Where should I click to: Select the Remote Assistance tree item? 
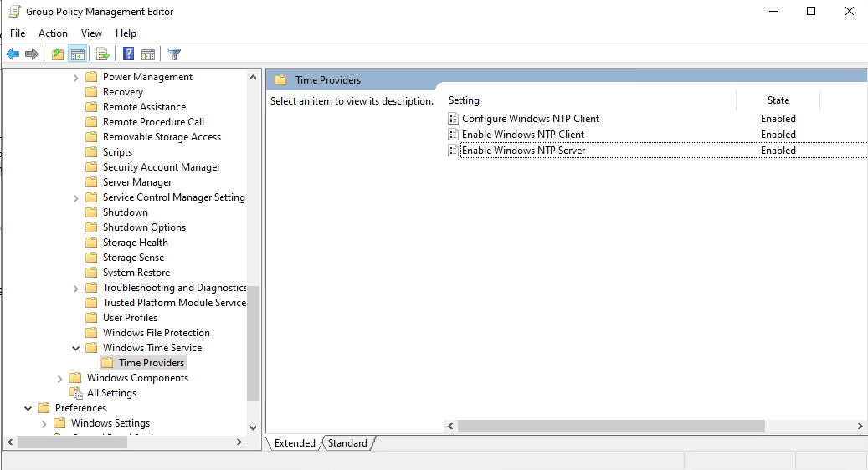coord(144,107)
